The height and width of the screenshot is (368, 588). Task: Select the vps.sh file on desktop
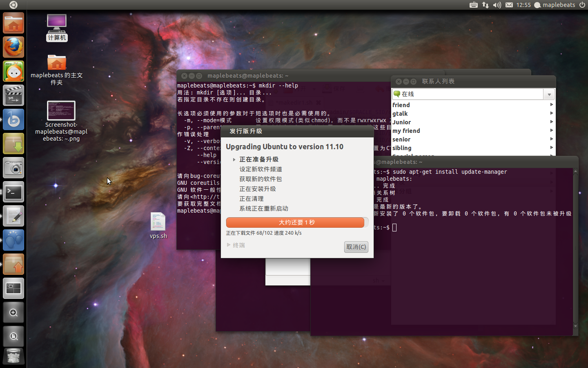[158, 225]
